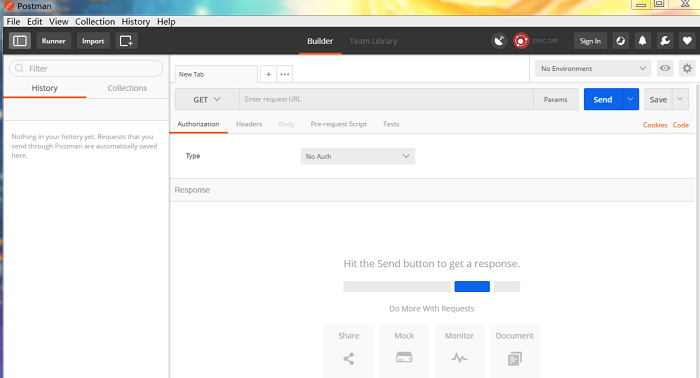The width and height of the screenshot is (700, 378).
Task: Expand the GET method dropdown
Action: [207, 100]
